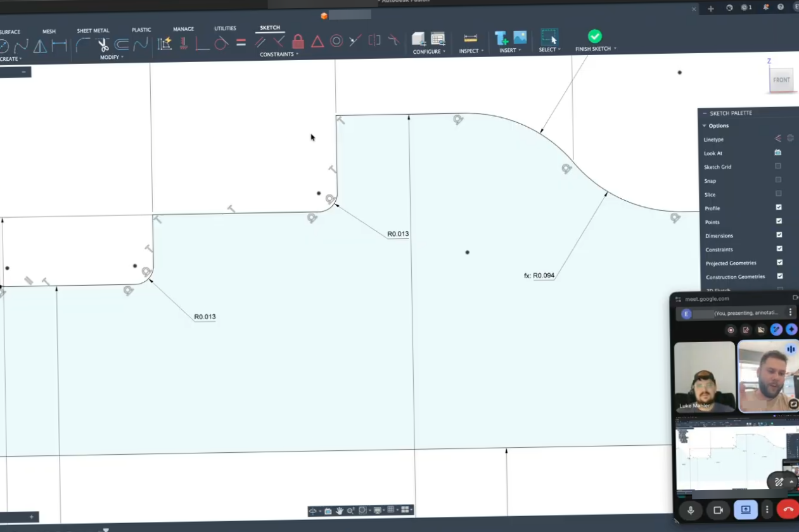This screenshot has height=532, width=799.
Task: Turn off camera in Google Meet window
Action: (x=718, y=510)
